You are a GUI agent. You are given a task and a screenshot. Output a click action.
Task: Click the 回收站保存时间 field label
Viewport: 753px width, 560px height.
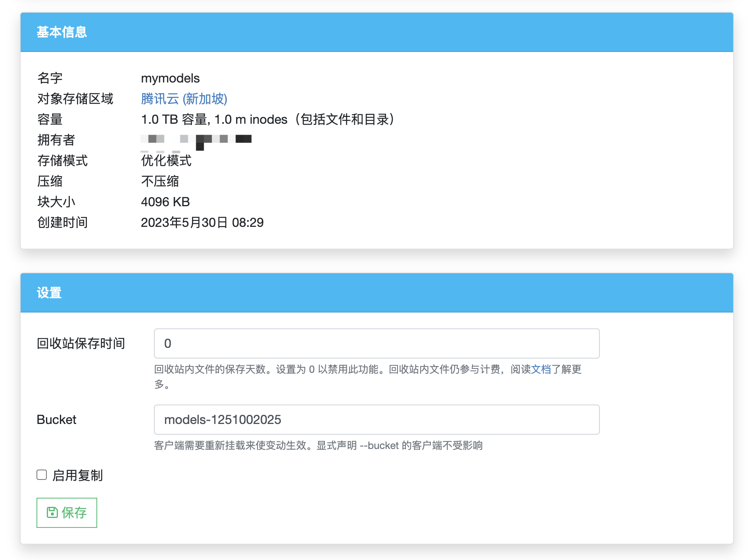click(x=81, y=343)
